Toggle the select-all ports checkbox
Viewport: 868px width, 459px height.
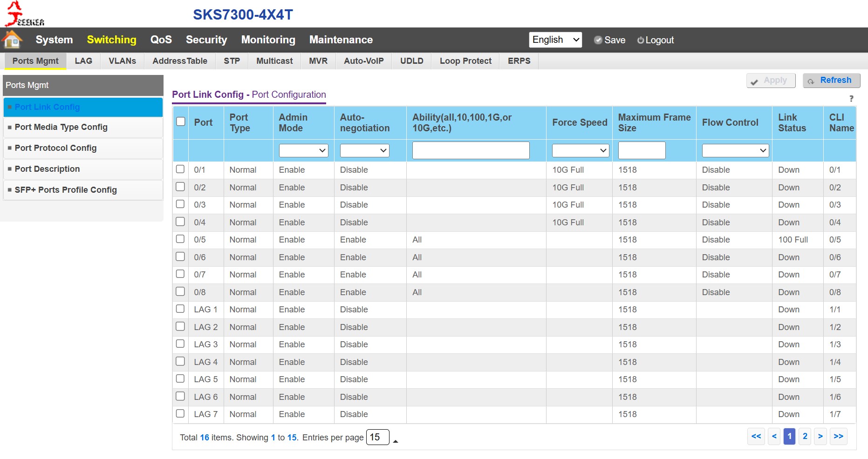point(181,121)
